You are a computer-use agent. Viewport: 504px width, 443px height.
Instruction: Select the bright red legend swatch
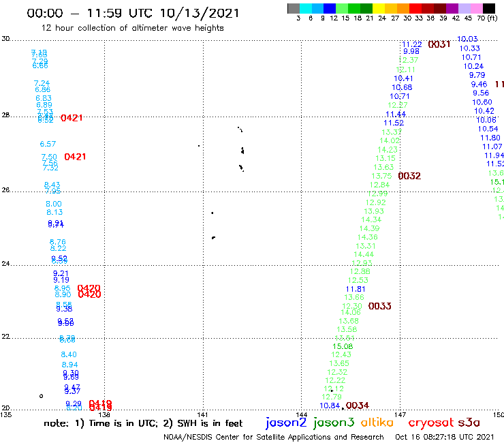coord(415,8)
